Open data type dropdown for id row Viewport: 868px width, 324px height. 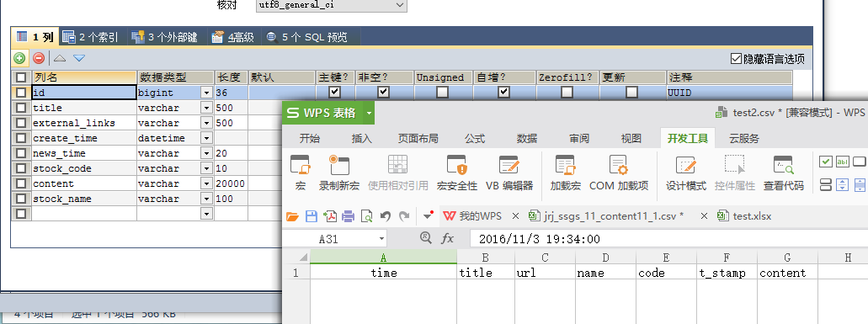click(206, 93)
